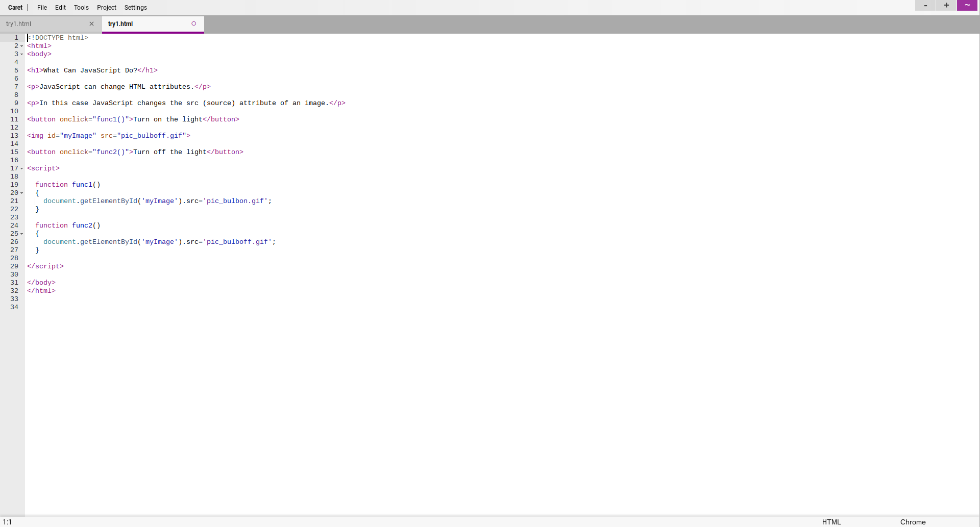The image size is (980, 527).
Task: Open the Edit menu
Action: click(60, 8)
